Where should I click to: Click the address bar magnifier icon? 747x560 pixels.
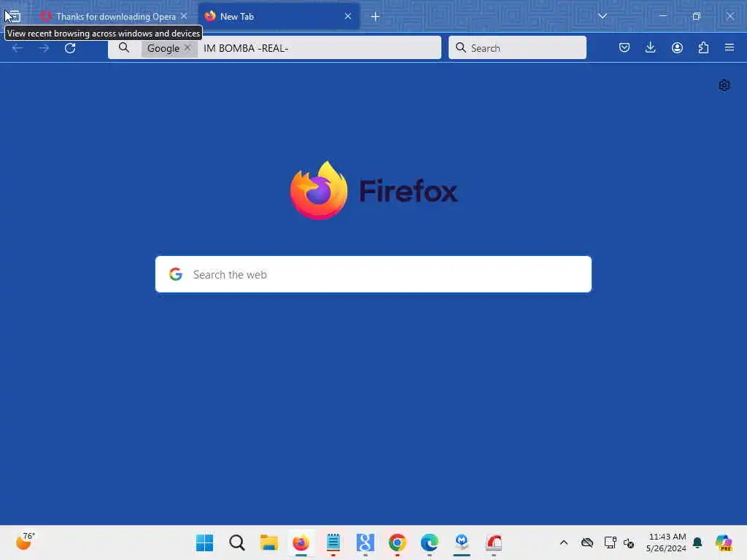pos(124,47)
